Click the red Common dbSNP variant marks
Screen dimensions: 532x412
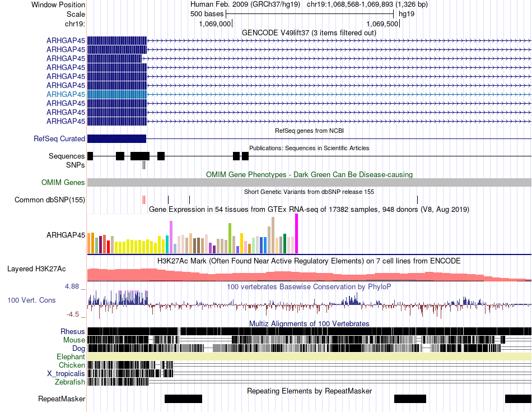pos(144,200)
